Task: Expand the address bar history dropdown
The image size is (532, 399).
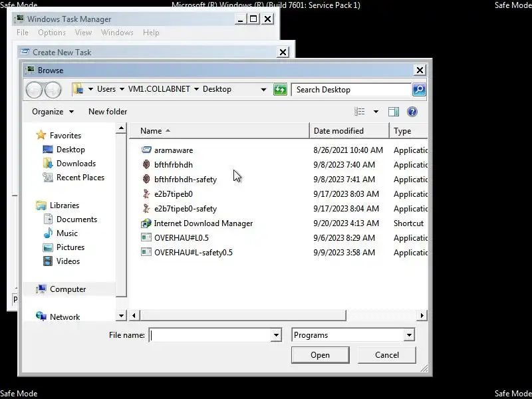Action: coord(263,90)
